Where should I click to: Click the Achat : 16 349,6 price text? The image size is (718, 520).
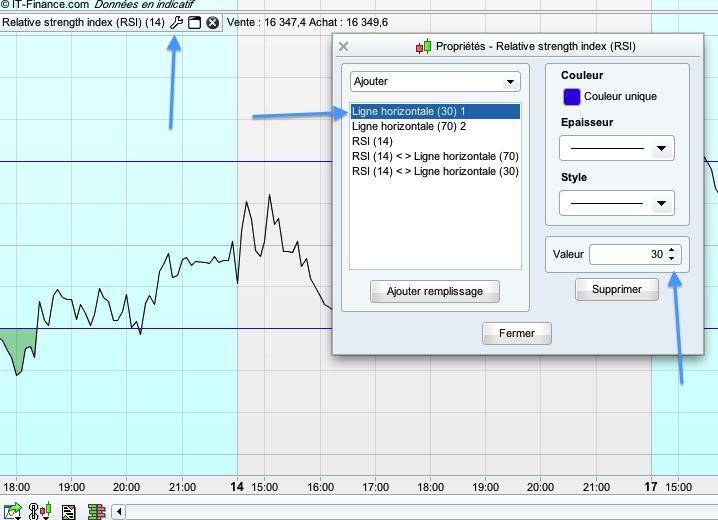pyautogui.click(x=348, y=22)
